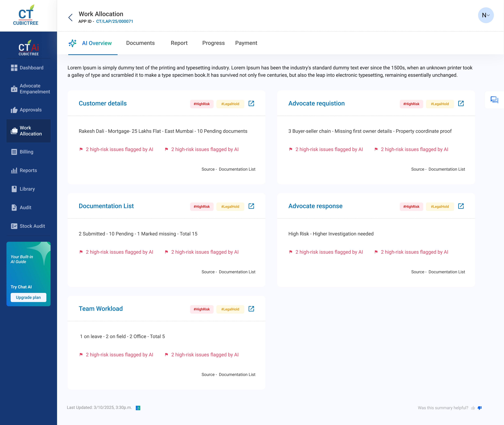Screen dimensions: 504x425
Task: Open Library in the sidebar
Action: (28, 189)
